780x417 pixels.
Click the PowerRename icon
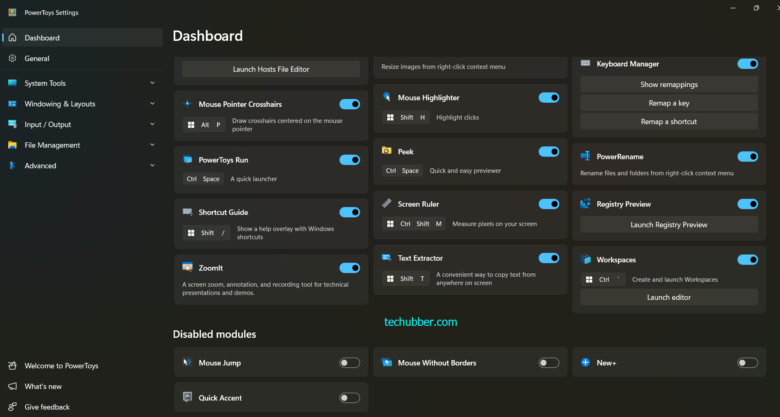point(585,156)
